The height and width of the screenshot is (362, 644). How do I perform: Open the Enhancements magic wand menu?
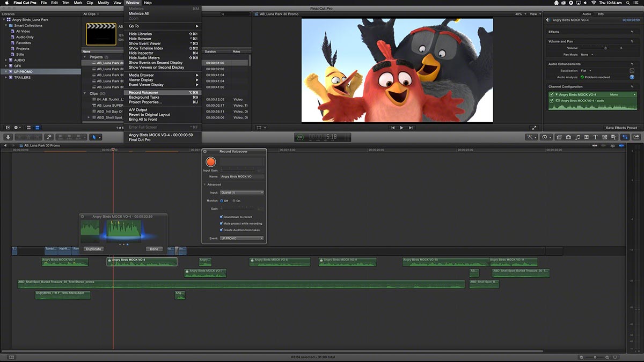click(531, 137)
